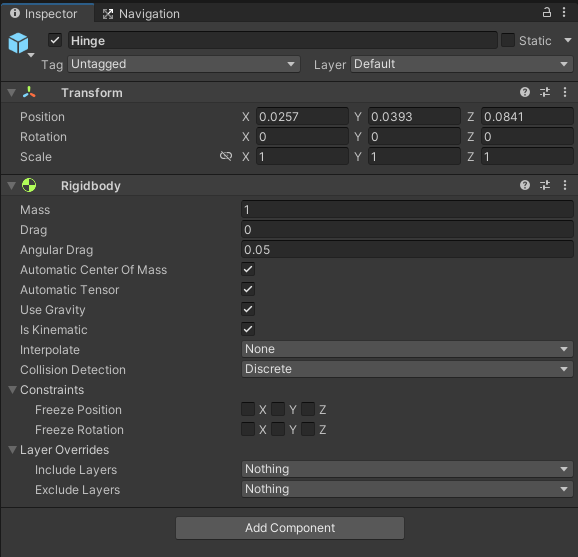Viewport: 578px width, 557px height.
Task: Open the Static flags dropdown arrow
Action: (x=568, y=40)
